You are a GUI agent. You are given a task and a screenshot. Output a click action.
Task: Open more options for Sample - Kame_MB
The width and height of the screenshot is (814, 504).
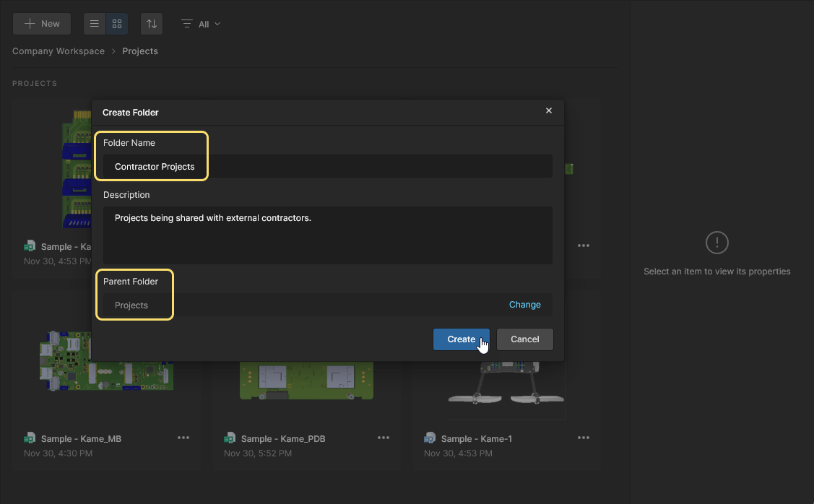click(x=183, y=438)
